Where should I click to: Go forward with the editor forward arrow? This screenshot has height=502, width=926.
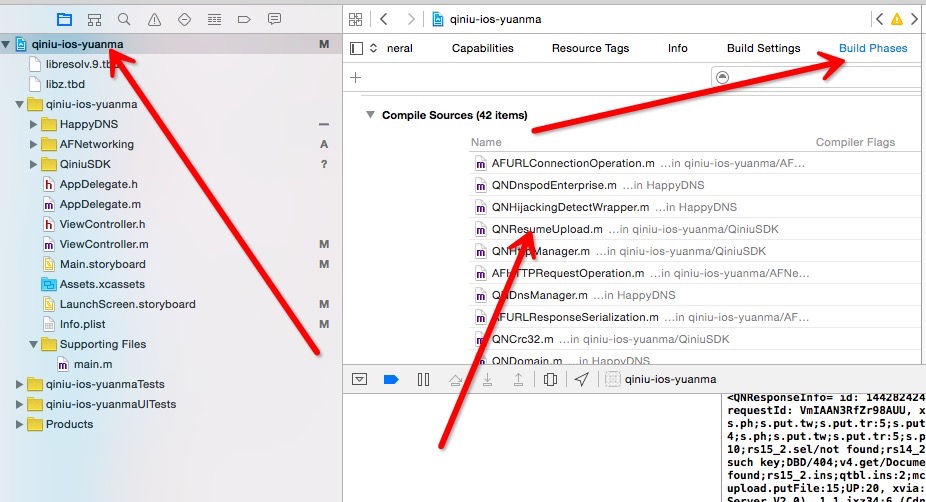411,19
